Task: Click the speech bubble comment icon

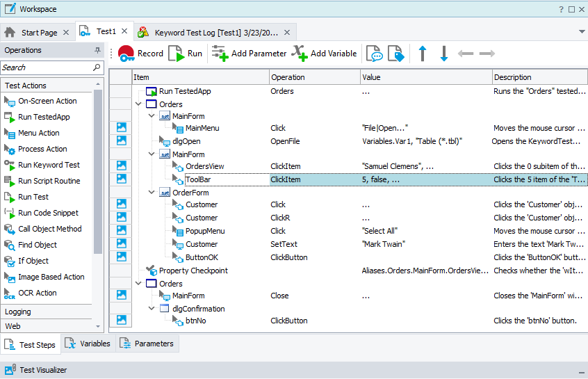Action: (x=375, y=54)
